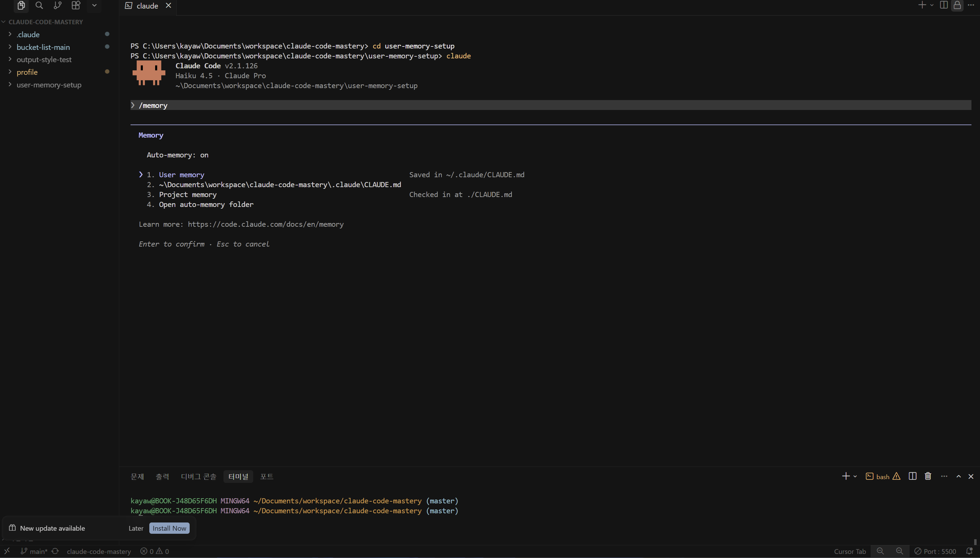Split the bottom panel terminal
The height and width of the screenshot is (558, 980).
(x=913, y=476)
